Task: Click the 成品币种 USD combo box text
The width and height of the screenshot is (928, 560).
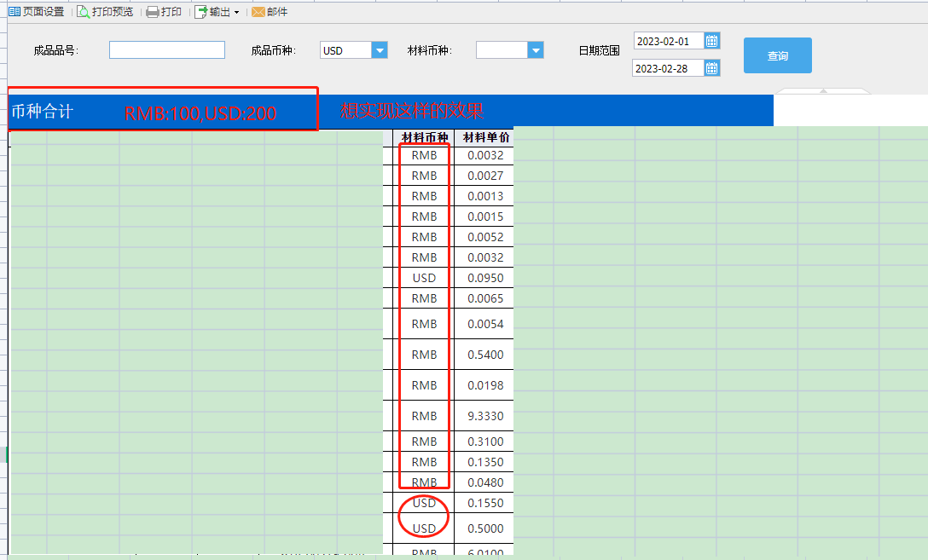Action: pyautogui.click(x=345, y=50)
